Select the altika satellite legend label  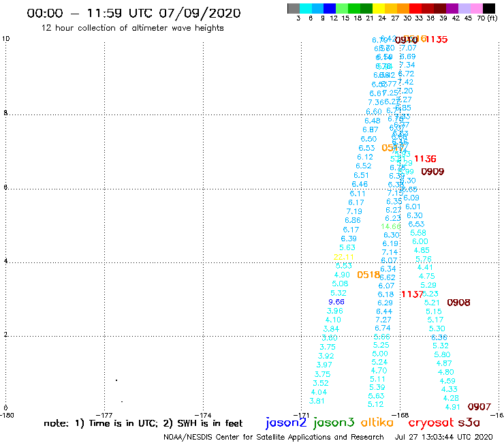pyautogui.click(x=377, y=423)
